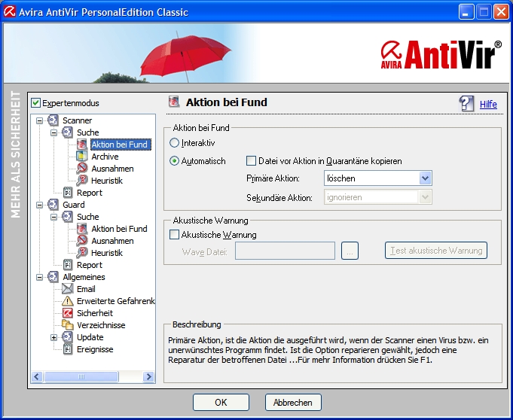Click the Report icon under Guard
513x420 pixels.
(67, 265)
